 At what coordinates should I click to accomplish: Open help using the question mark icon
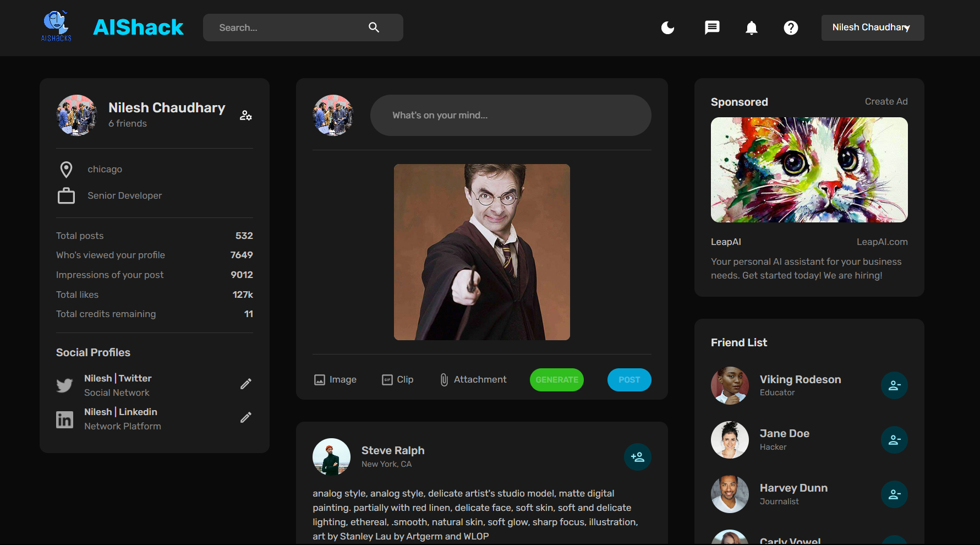tap(791, 28)
